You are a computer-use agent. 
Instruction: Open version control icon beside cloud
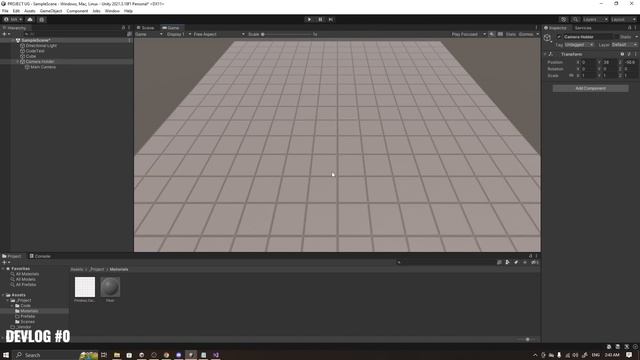coord(42,19)
